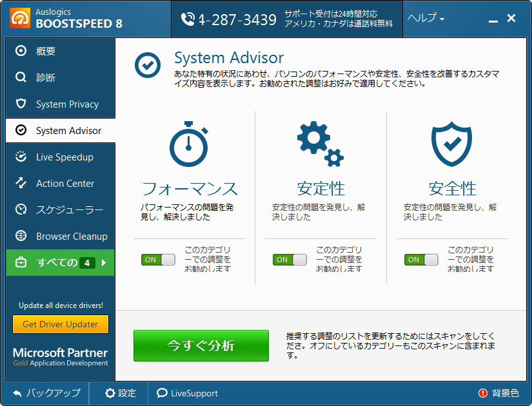Click the toolbox icon beside すべての
The image size is (532, 406).
21,262
